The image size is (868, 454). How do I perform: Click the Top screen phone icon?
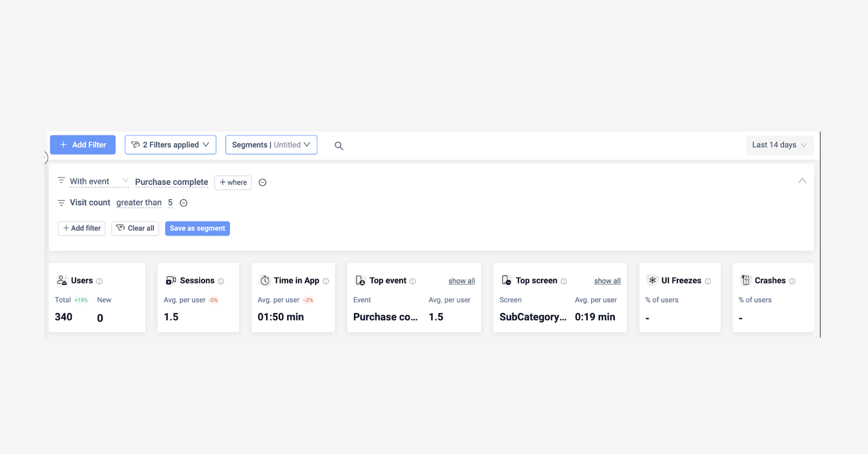pyautogui.click(x=507, y=280)
